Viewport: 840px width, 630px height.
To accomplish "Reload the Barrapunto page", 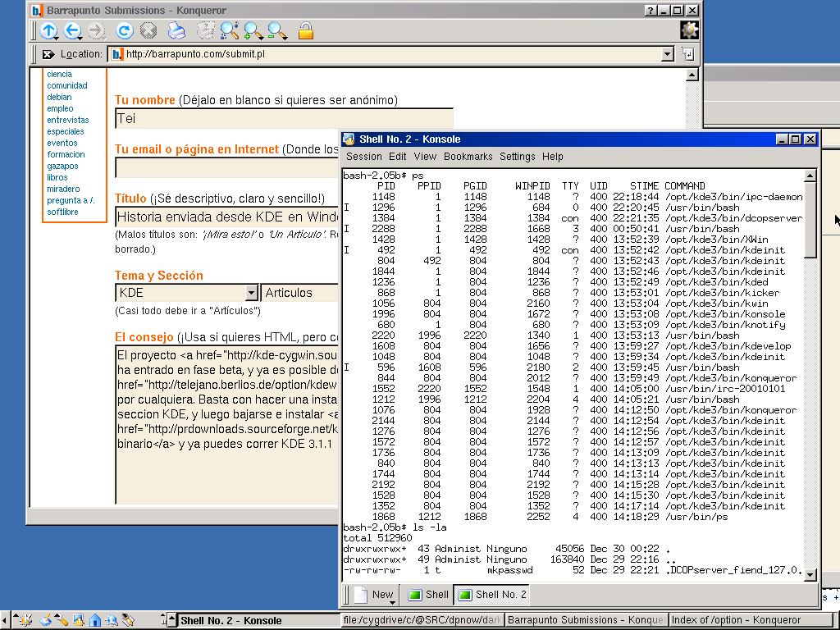I will (x=125, y=30).
